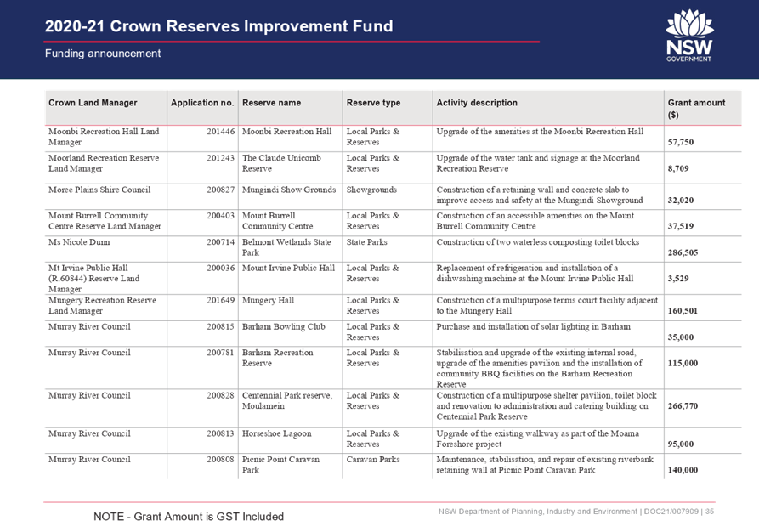Click the red underline beneath the title
The image size is (759, 532).
(292, 41)
